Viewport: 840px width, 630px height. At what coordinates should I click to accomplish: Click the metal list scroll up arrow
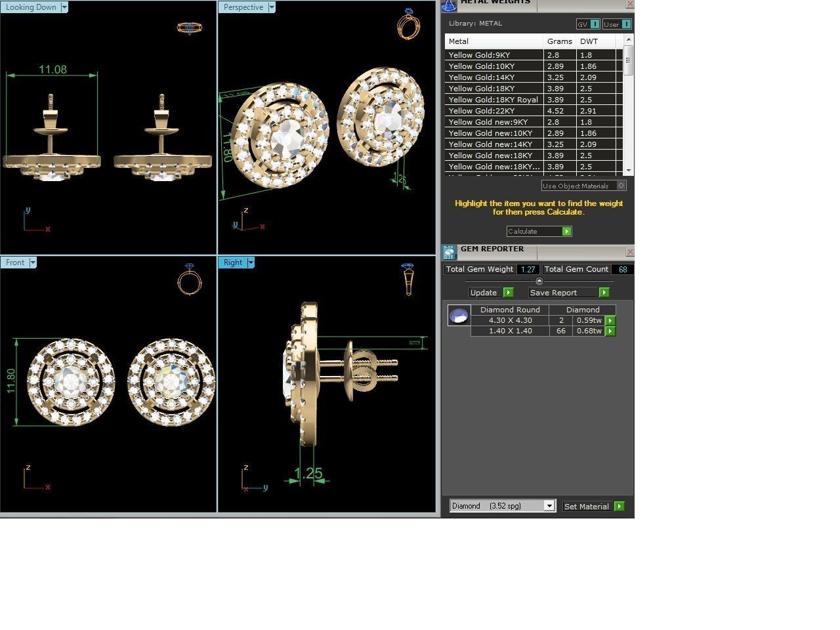pyautogui.click(x=629, y=40)
